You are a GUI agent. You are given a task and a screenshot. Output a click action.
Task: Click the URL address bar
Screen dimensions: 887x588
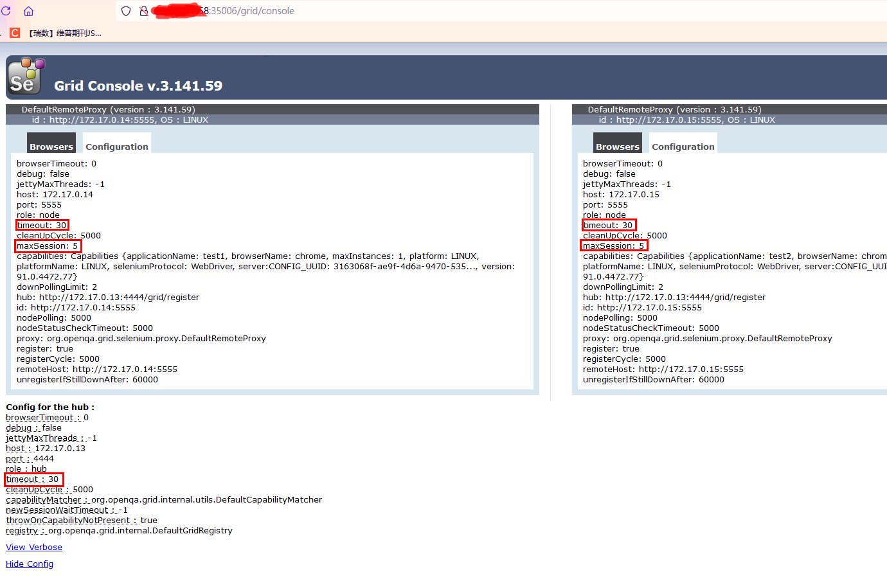coord(501,11)
